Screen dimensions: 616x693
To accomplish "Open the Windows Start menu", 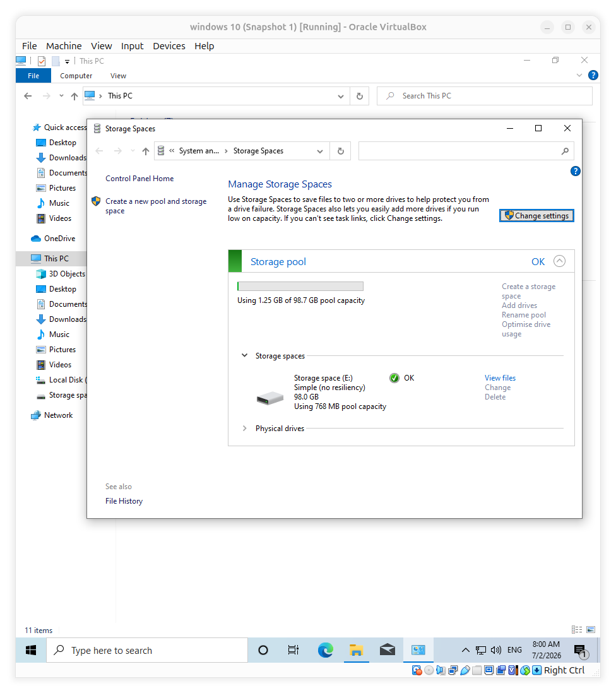I will coord(31,650).
